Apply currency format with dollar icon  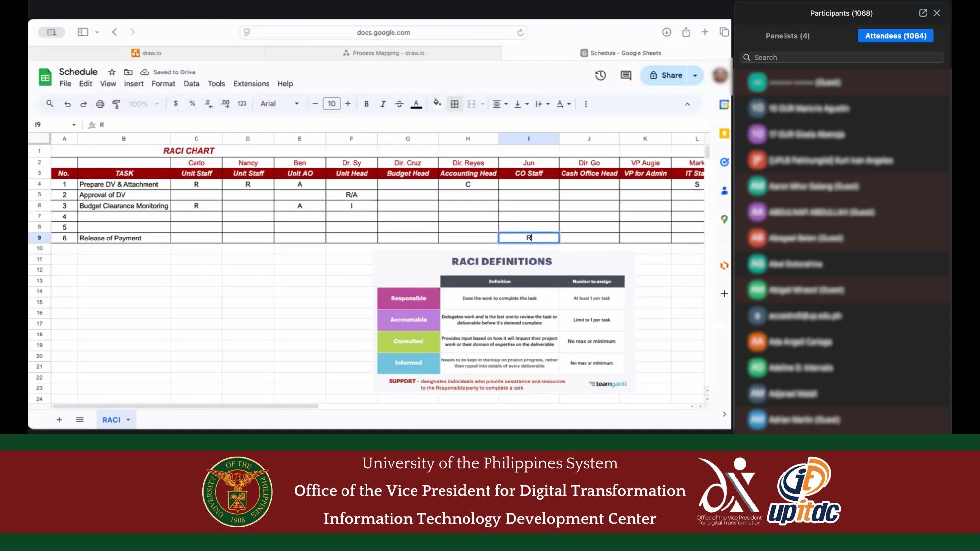pyautogui.click(x=176, y=104)
